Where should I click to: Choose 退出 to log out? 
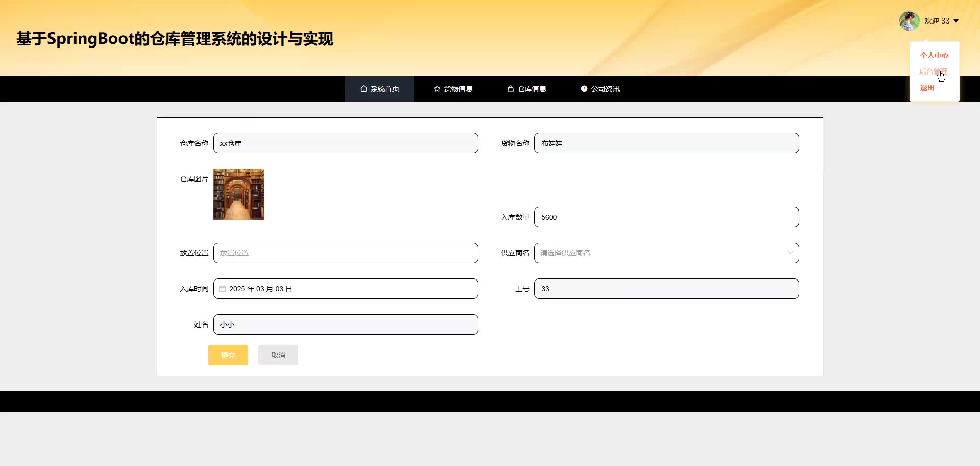(927, 88)
